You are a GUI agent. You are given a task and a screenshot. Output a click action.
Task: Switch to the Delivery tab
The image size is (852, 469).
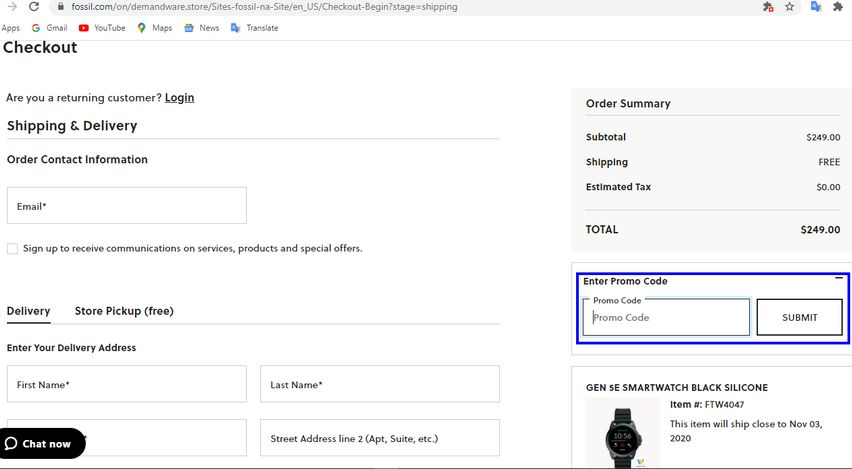pyautogui.click(x=28, y=311)
